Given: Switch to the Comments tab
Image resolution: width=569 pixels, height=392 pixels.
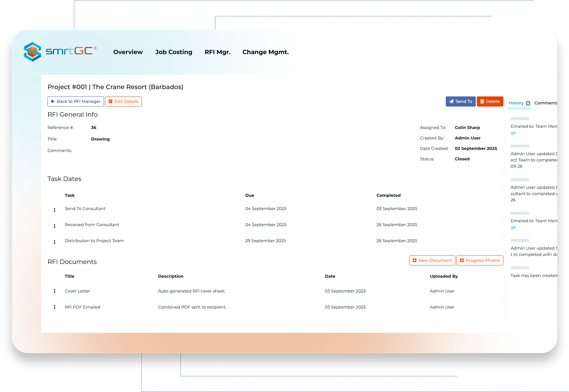Looking at the screenshot, I should [545, 103].
